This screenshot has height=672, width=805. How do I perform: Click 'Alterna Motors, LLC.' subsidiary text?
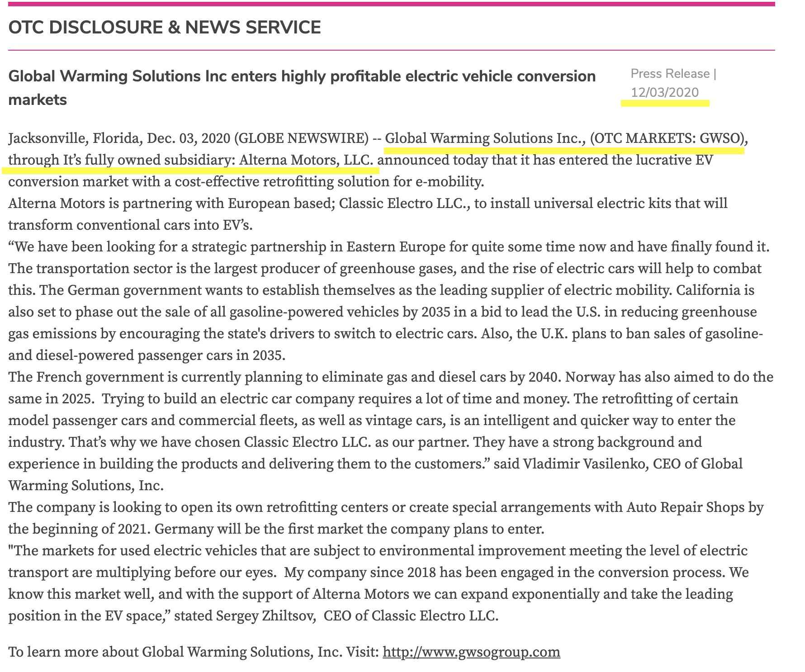coord(307,160)
